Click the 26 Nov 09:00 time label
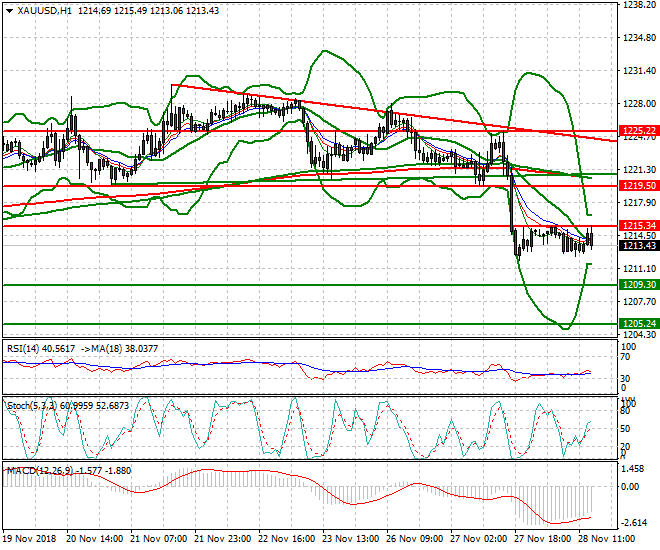 (x=415, y=539)
